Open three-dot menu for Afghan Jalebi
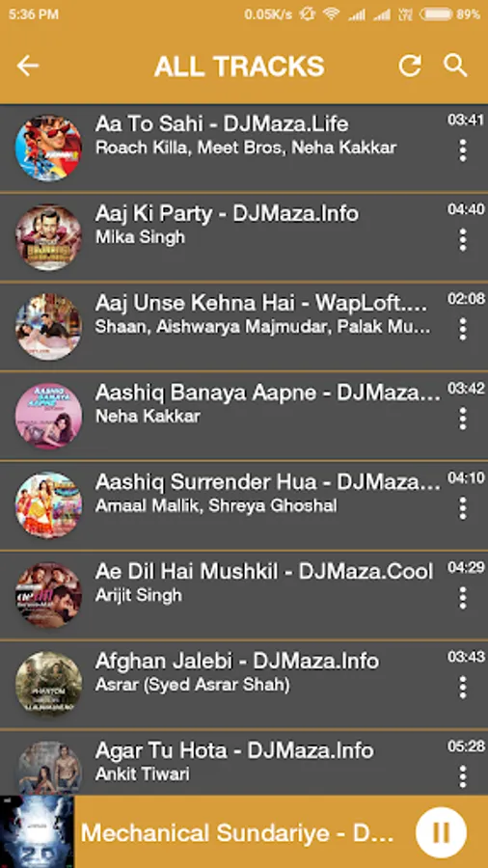Screen dimensions: 488x868 coord(463,688)
